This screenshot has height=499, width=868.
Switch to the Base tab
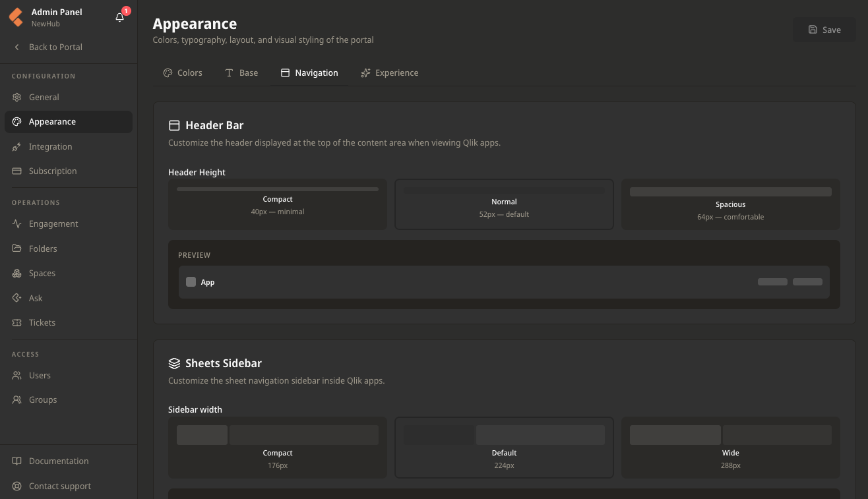241,73
